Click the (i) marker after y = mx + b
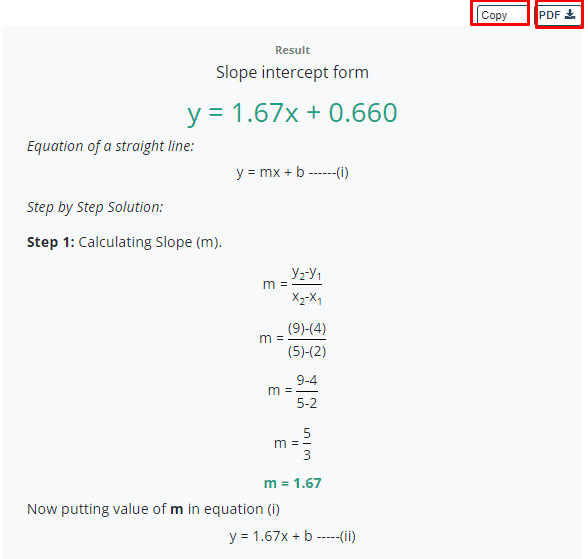Screen dimensions: 588x559 point(342,172)
